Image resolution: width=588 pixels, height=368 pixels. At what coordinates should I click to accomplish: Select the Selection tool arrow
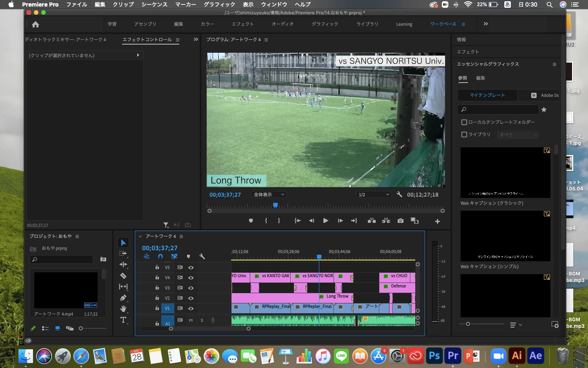pyautogui.click(x=123, y=243)
